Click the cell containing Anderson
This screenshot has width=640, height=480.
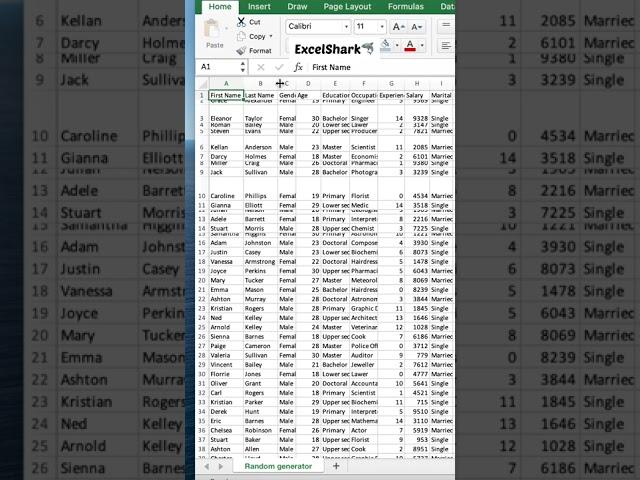[260, 142]
